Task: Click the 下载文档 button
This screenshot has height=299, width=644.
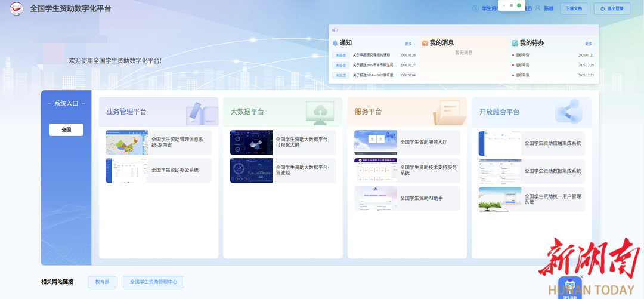Action: coord(574,8)
